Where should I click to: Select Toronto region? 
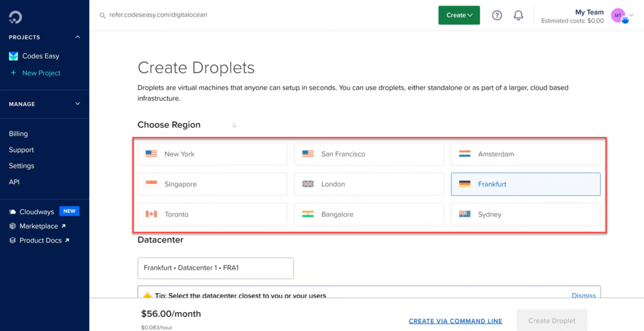pyautogui.click(x=213, y=214)
